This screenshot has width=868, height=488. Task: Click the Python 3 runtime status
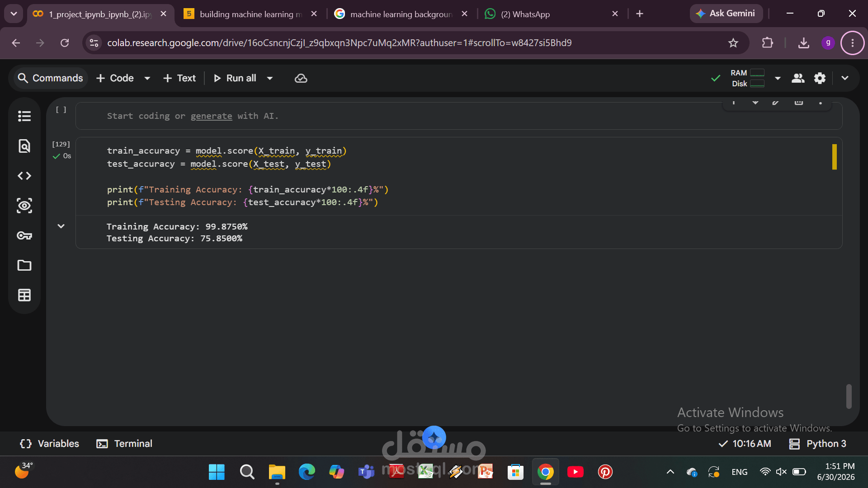(817, 444)
